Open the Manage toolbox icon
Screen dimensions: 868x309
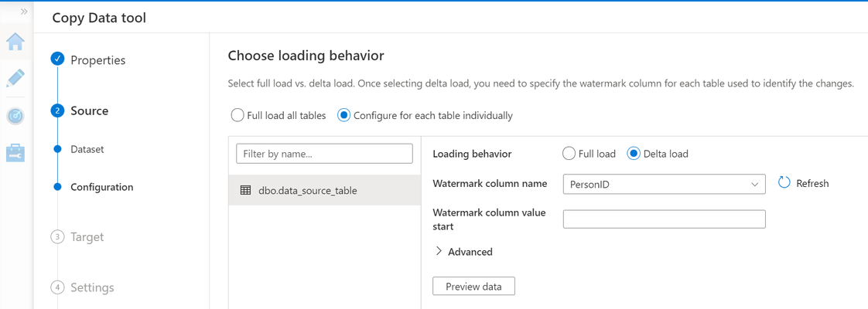click(x=15, y=153)
